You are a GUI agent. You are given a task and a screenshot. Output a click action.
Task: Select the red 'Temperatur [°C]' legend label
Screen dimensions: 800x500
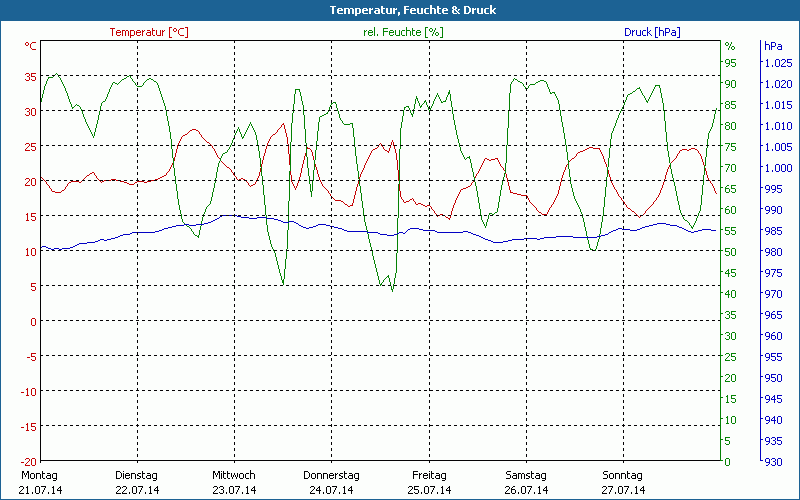click(149, 32)
